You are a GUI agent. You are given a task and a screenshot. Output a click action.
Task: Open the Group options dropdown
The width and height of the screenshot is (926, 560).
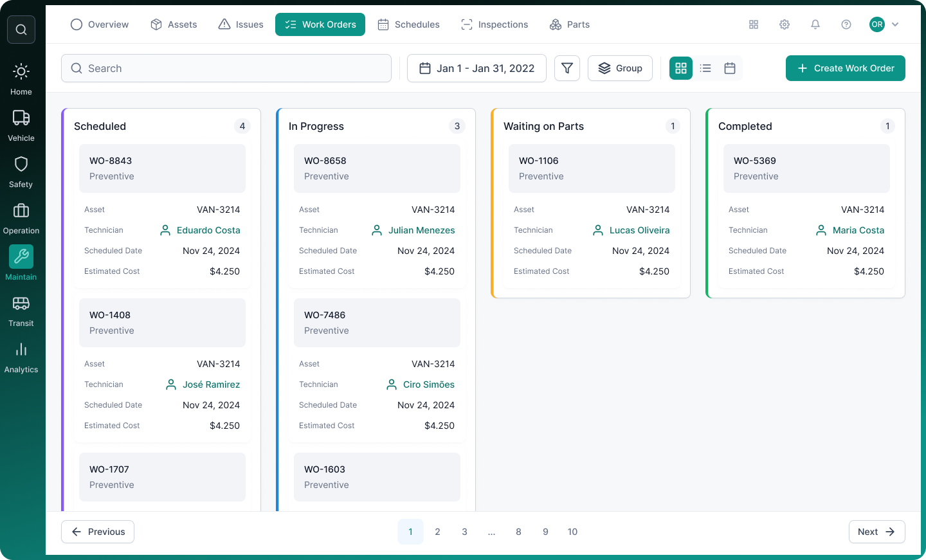click(x=620, y=68)
